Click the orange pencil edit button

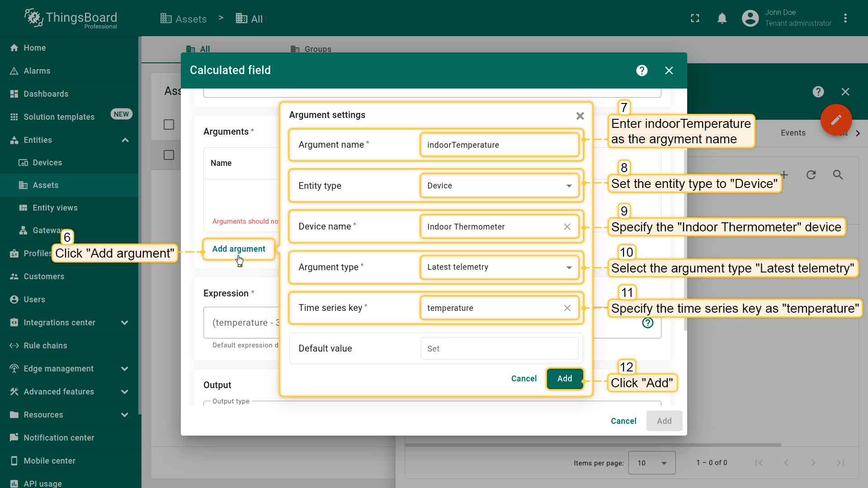[x=836, y=120]
